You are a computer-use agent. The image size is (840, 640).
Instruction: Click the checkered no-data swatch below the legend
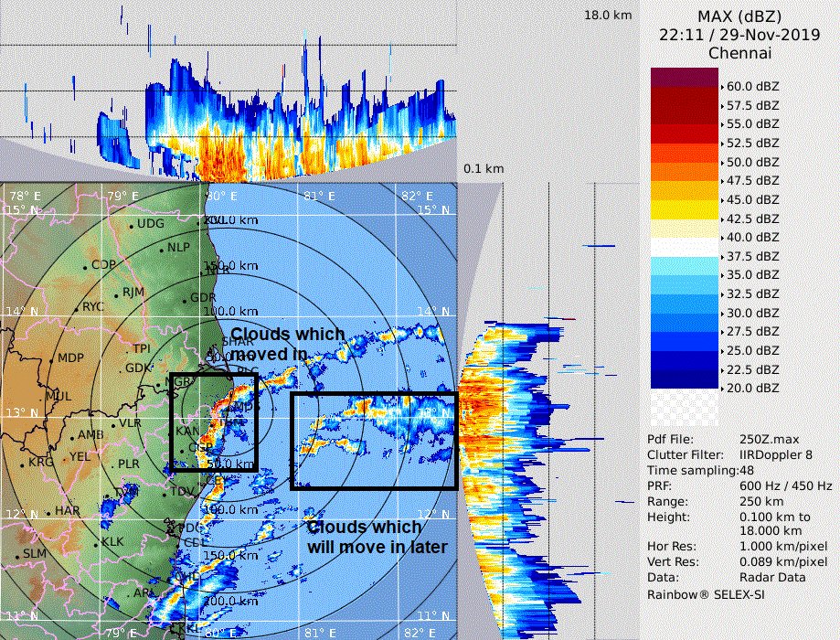tap(684, 408)
